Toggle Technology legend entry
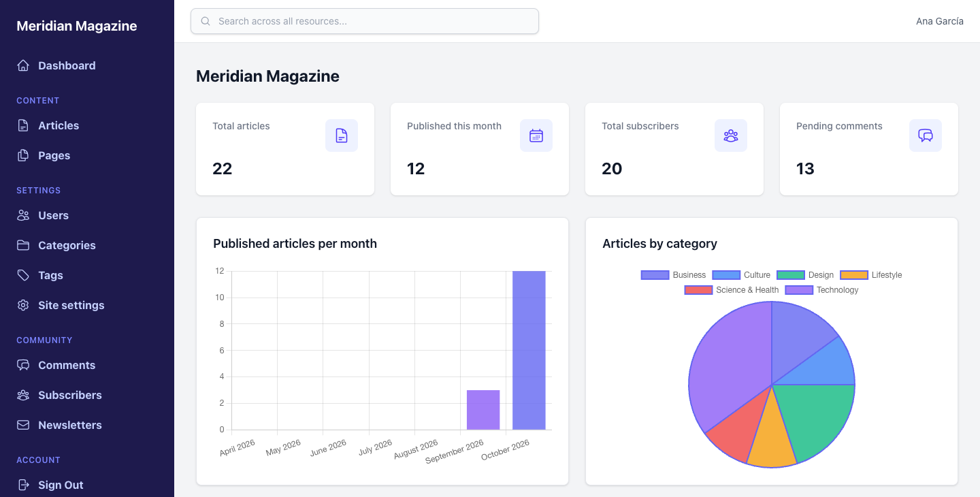 coord(822,290)
